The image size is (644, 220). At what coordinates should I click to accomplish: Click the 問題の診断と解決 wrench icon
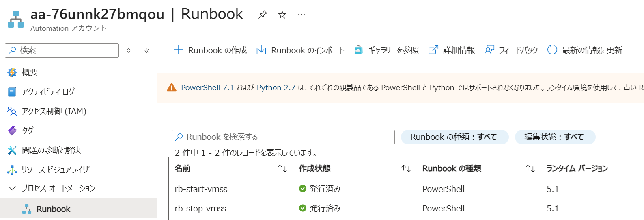[x=12, y=150]
